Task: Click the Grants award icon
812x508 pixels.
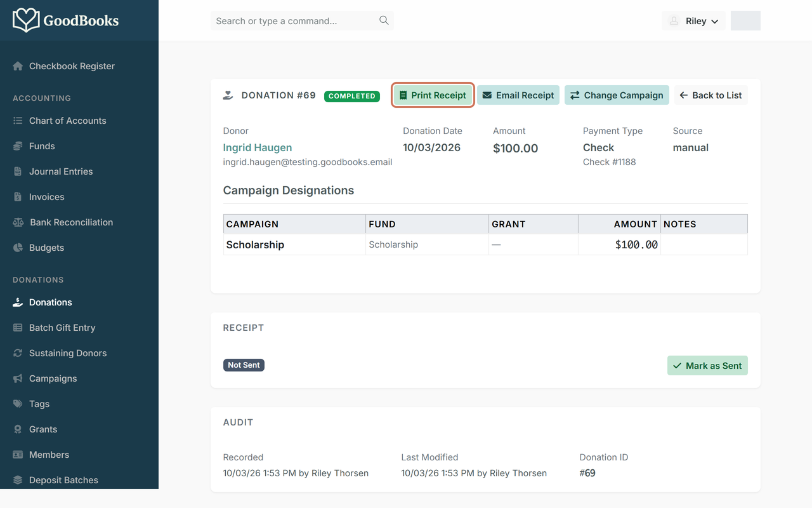Action: coord(18,429)
